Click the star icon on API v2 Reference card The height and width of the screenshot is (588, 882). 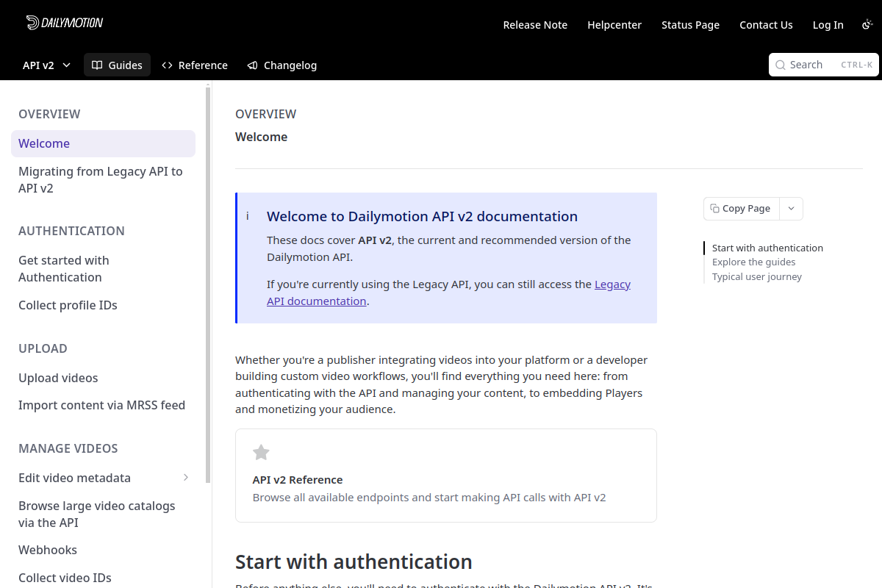coord(261,452)
